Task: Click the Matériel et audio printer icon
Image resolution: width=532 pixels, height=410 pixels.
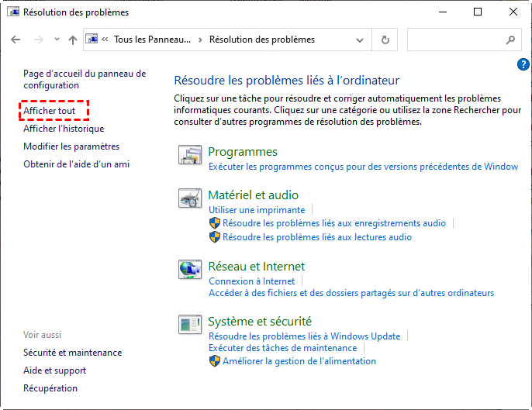Action: point(190,198)
